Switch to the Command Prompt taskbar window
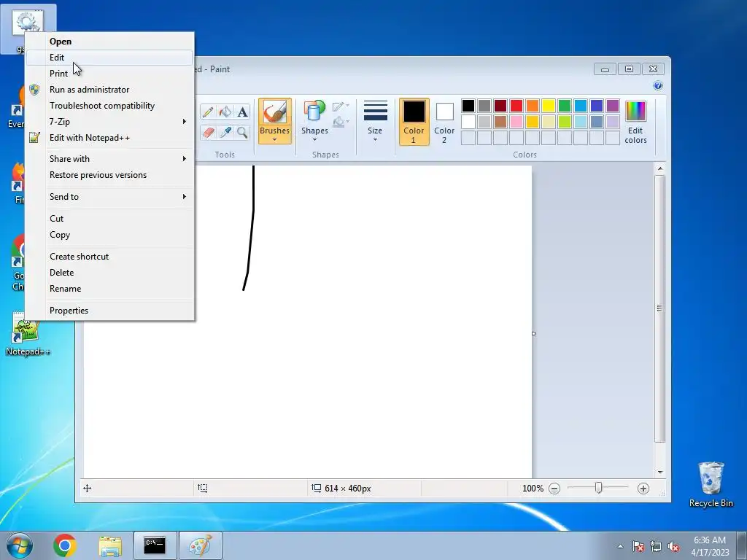747x560 pixels. pyautogui.click(x=155, y=545)
